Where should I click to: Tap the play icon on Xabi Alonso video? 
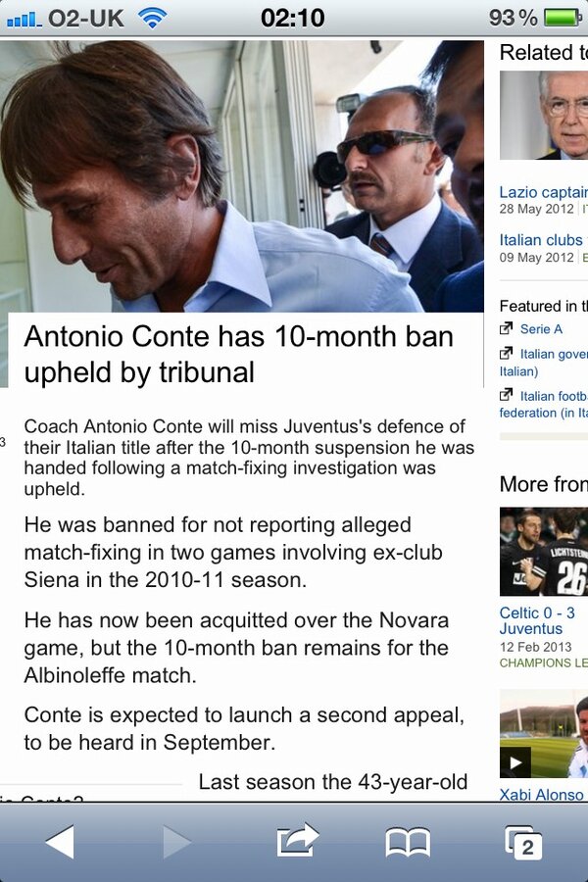(x=514, y=762)
